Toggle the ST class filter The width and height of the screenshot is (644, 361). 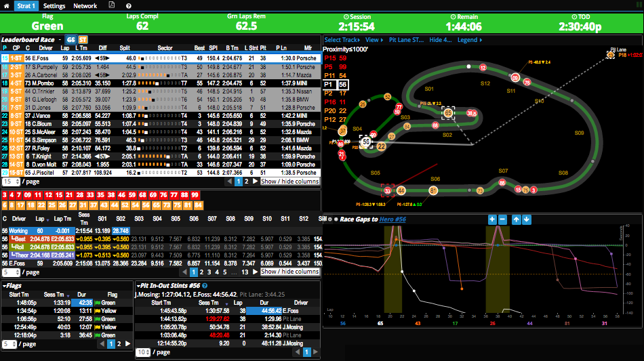pos(82,40)
